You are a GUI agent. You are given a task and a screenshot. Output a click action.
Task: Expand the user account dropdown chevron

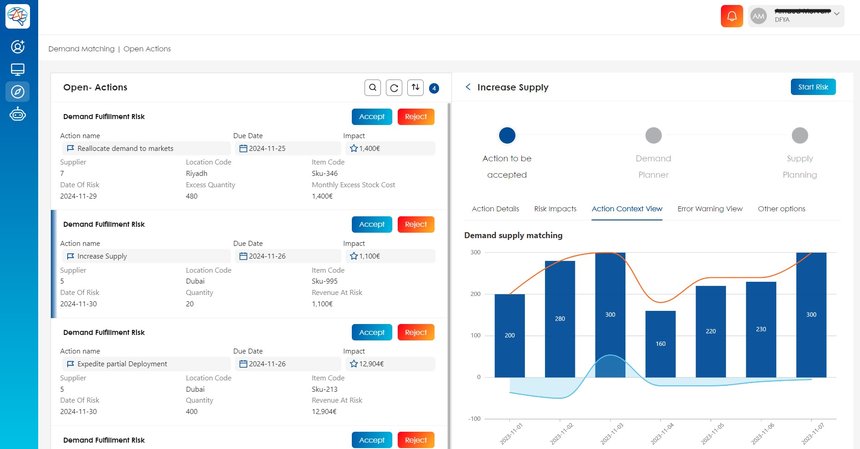point(836,14)
